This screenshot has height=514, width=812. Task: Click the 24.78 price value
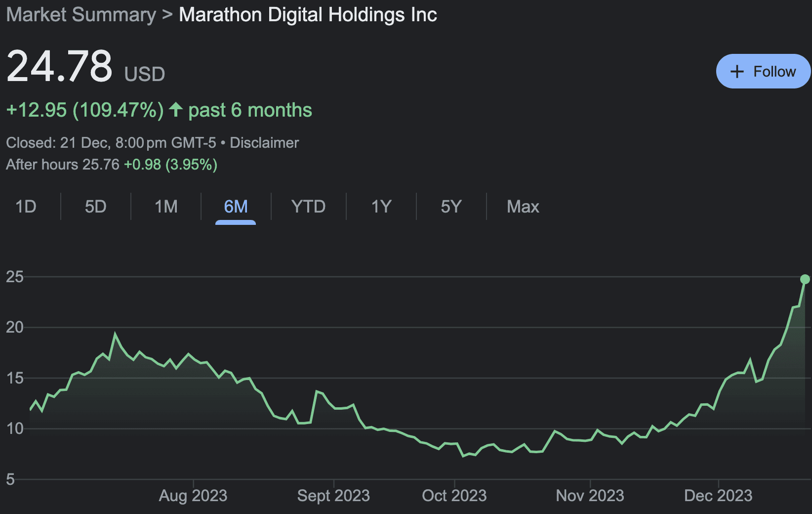(59, 66)
